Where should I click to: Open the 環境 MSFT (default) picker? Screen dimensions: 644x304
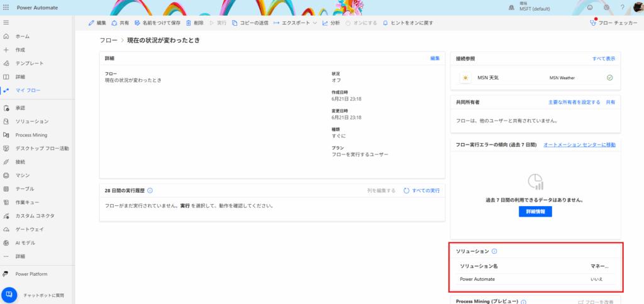tap(530, 8)
